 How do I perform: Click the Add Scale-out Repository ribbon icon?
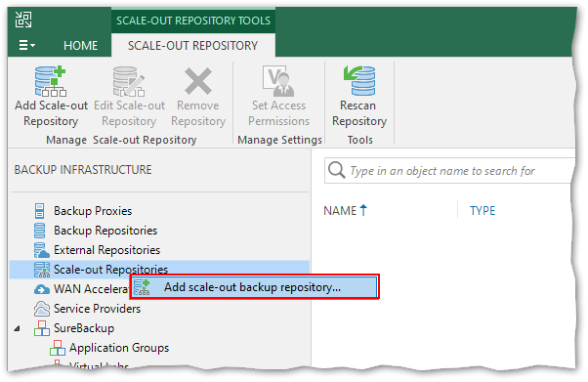[51, 81]
